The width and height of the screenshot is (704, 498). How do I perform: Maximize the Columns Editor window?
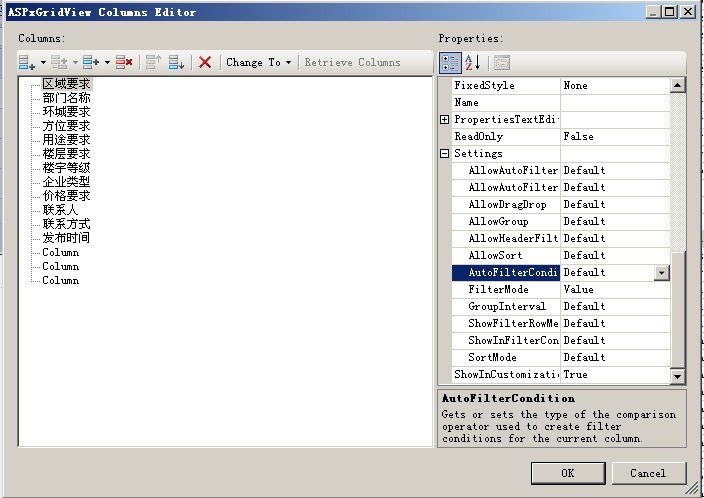[x=670, y=12]
